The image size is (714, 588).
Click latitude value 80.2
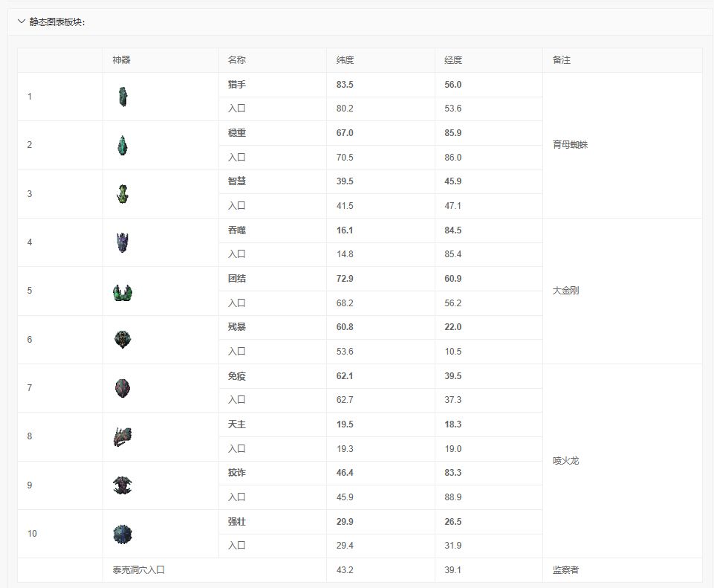345,109
